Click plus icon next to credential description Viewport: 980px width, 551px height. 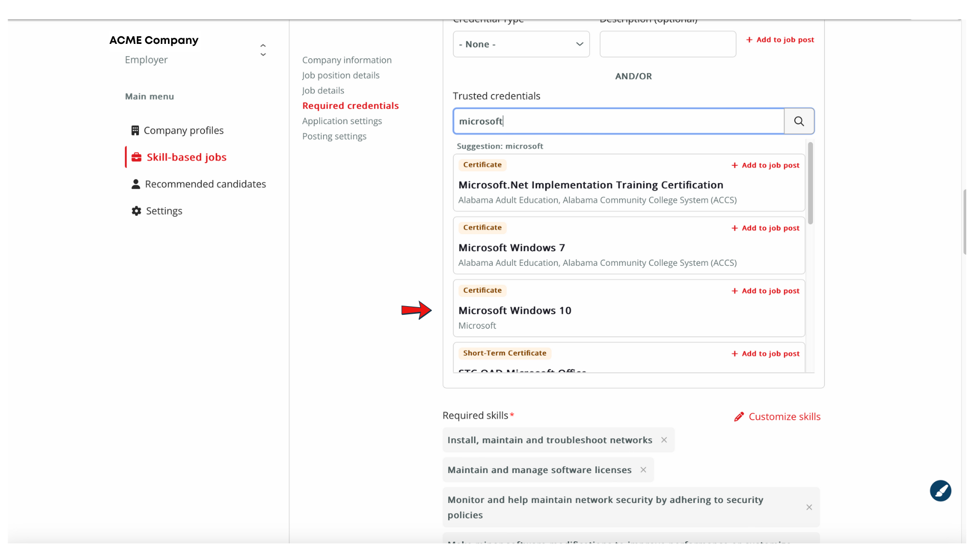(749, 40)
